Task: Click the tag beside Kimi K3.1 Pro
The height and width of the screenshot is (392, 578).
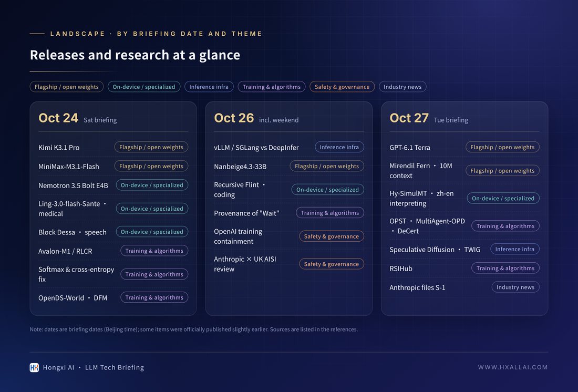Action: click(x=151, y=147)
